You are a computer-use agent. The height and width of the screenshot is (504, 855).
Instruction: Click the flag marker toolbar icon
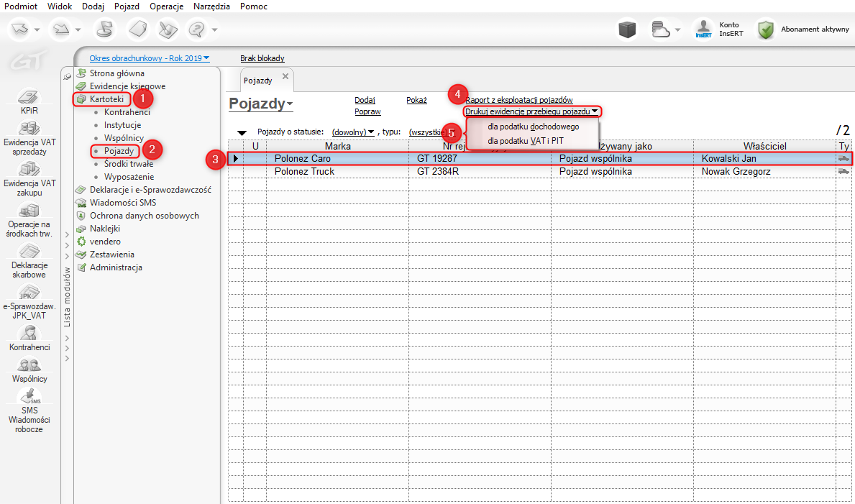104,29
